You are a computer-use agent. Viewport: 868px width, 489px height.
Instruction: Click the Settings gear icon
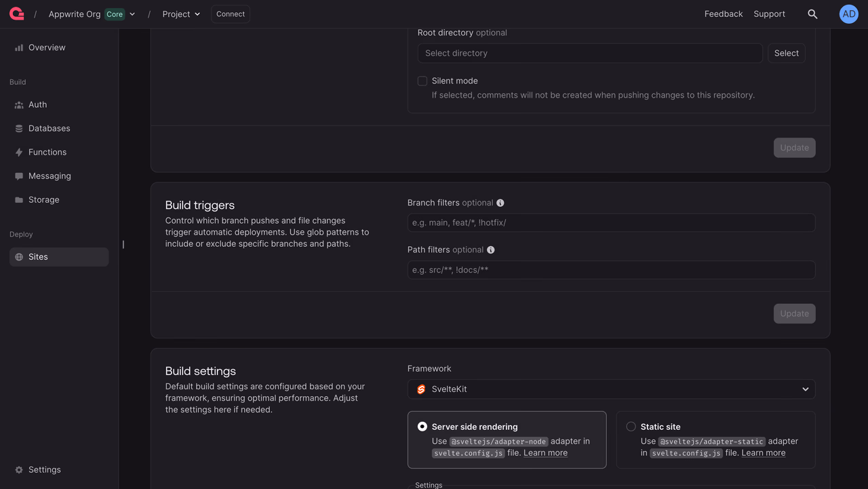19,469
